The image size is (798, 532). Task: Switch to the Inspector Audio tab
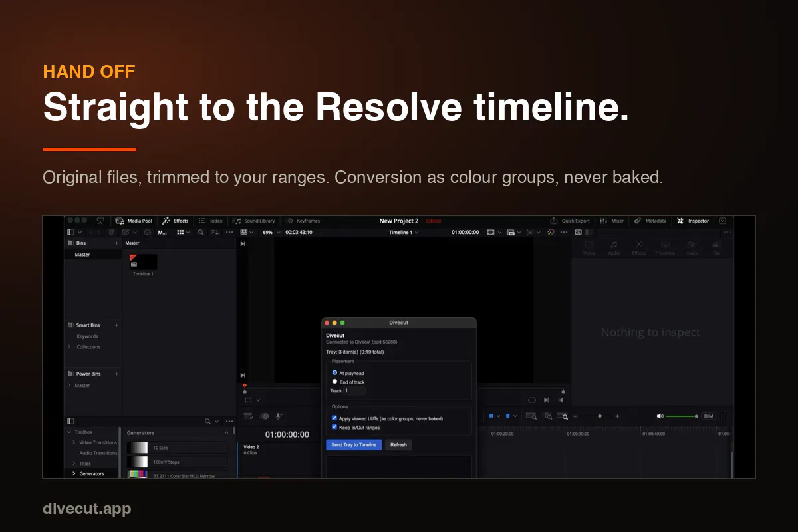614,248
